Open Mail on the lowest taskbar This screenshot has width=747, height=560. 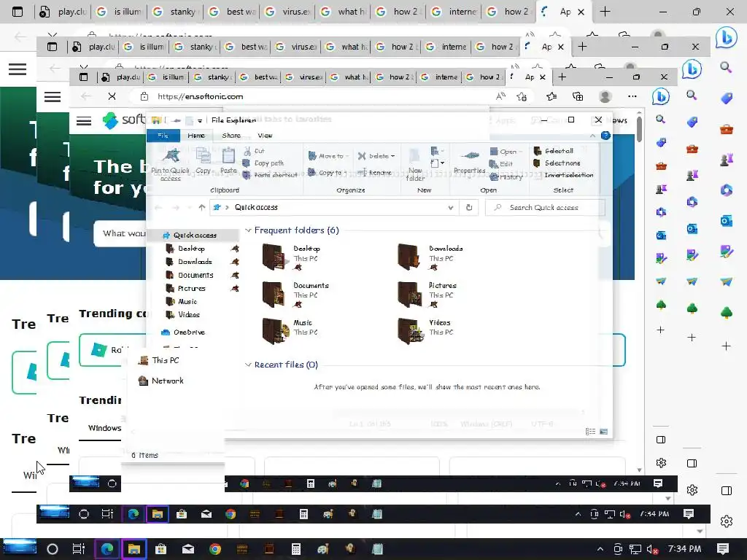pos(188,549)
